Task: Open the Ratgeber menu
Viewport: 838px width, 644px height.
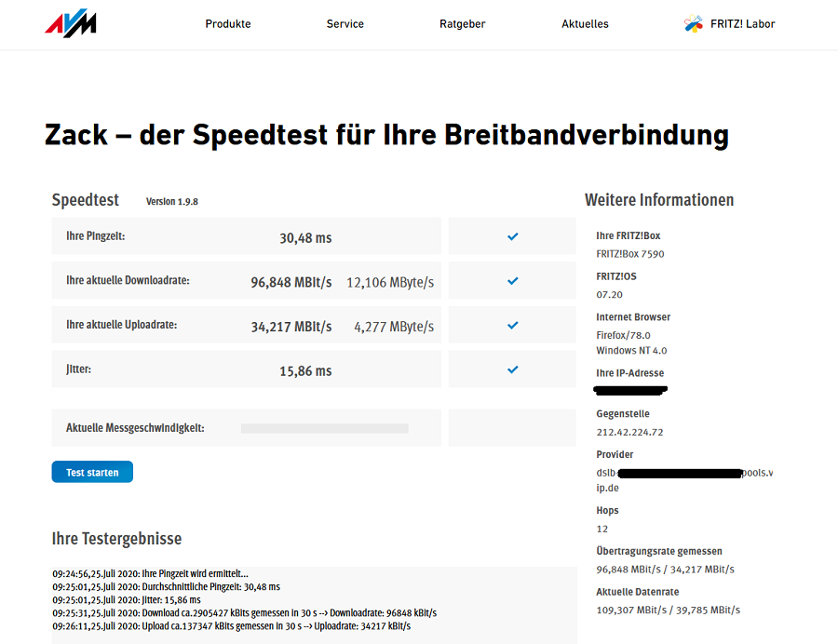Action: point(462,23)
